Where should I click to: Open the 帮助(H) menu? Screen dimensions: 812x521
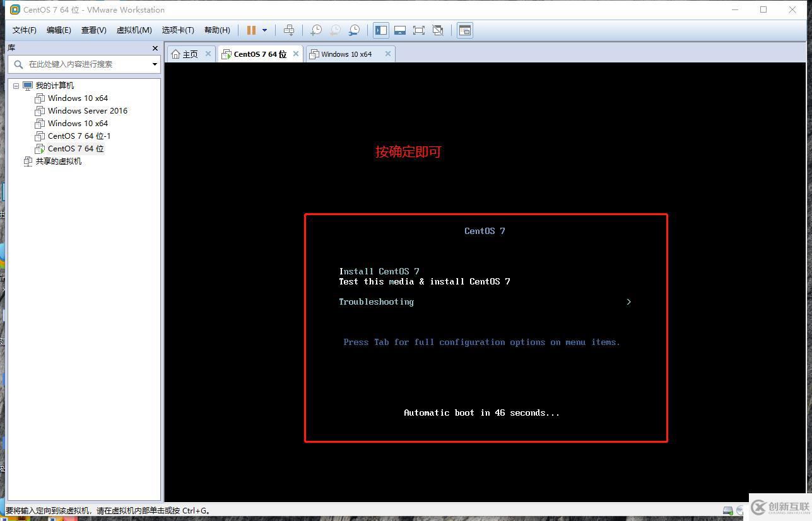(217, 30)
